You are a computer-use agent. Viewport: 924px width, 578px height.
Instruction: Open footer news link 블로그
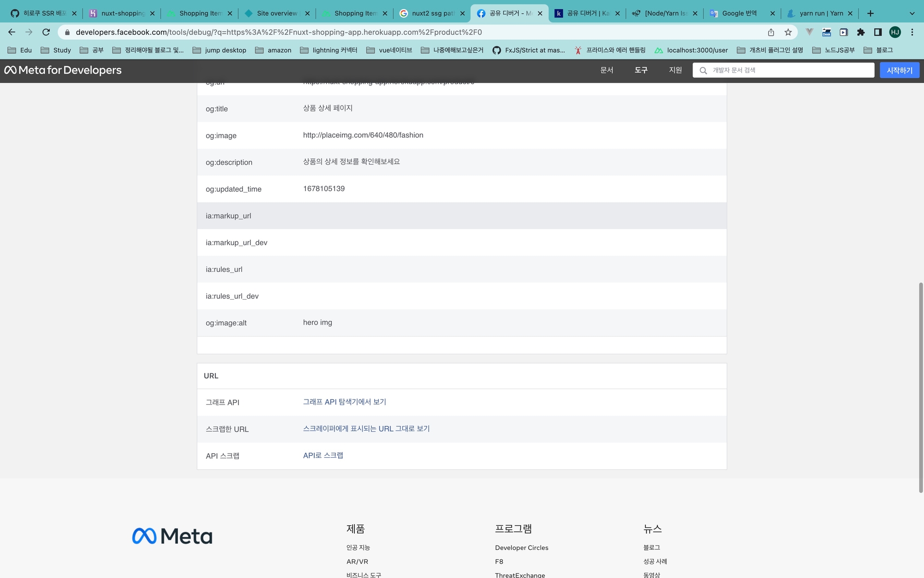[x=651, y=547]
